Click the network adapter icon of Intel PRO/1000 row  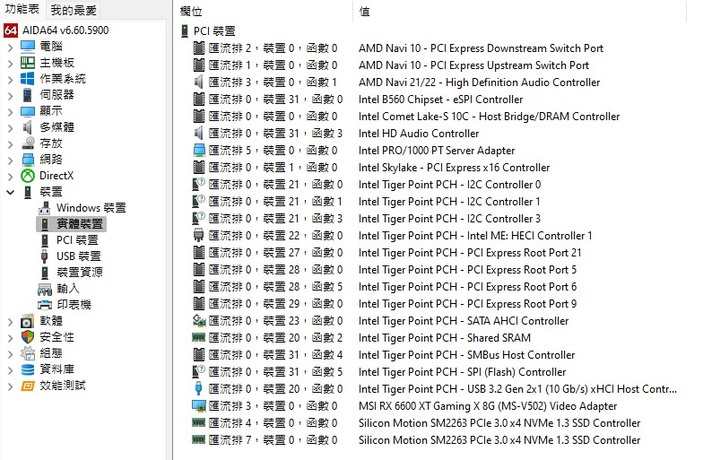198,150
